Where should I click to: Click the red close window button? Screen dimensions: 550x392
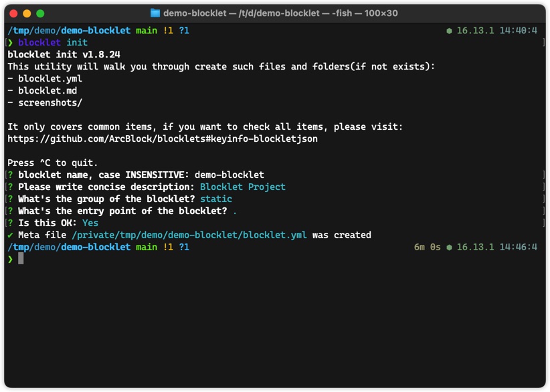pos(13,13)
